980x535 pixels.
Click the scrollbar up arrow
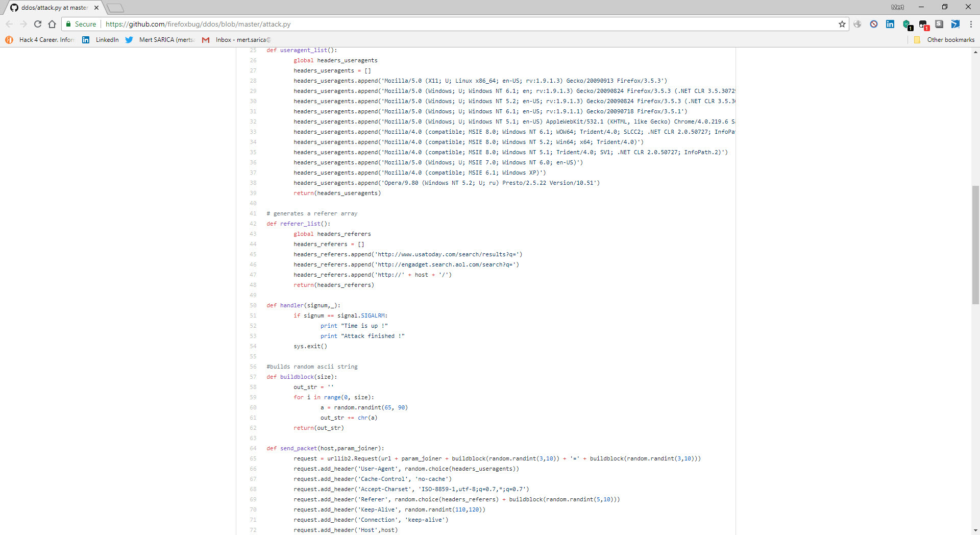click(x=975, y=52)
